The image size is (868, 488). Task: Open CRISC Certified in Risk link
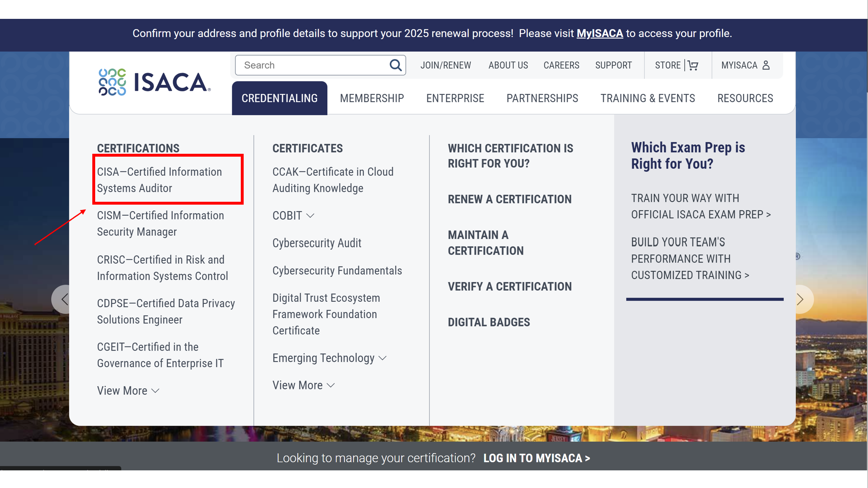(x=162, y=268)
